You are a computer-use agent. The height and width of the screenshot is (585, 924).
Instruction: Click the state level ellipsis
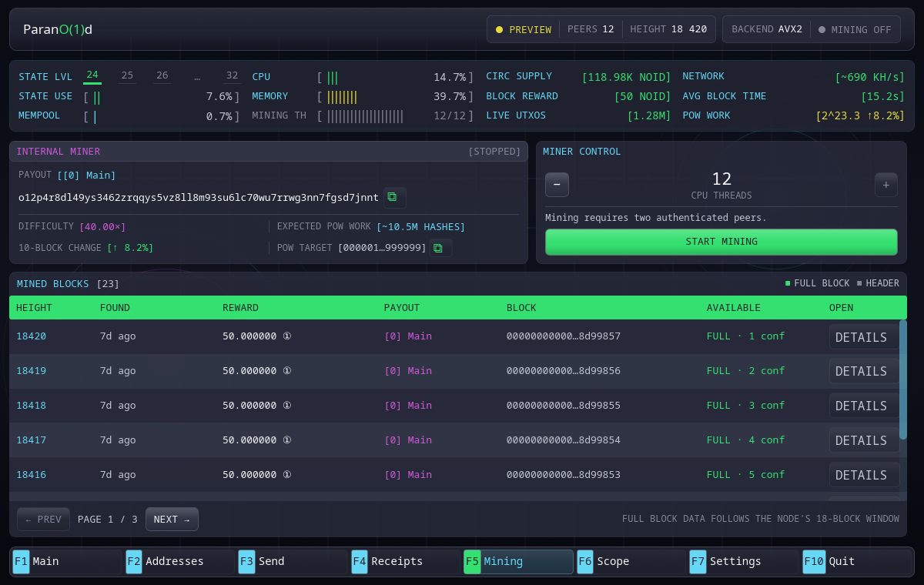click(197, 76)
